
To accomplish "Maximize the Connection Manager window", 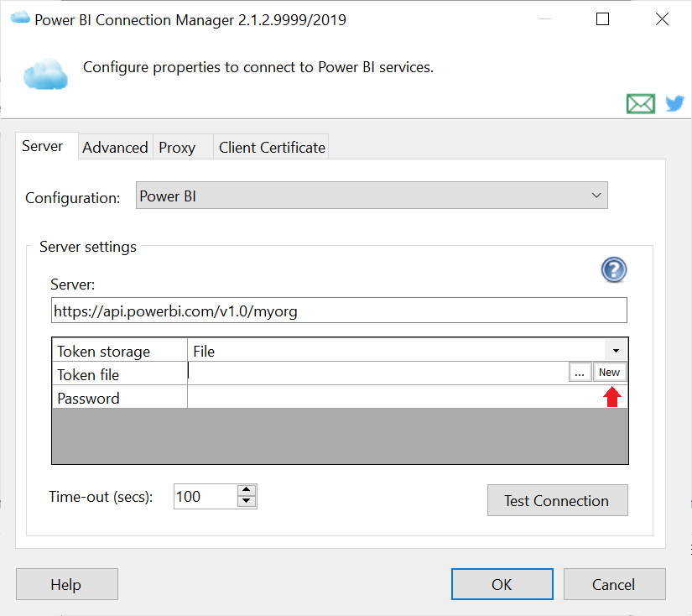I will coord(602,19).
